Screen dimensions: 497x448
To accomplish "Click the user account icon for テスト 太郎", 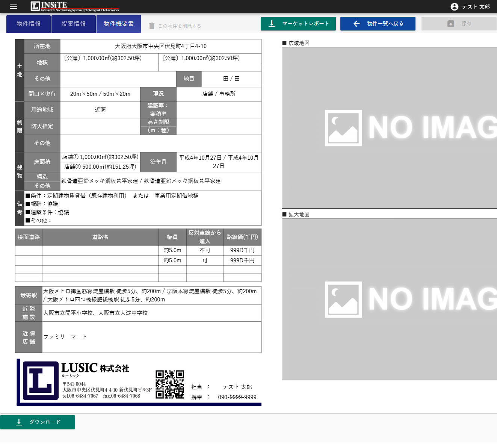I will point(455,6).
